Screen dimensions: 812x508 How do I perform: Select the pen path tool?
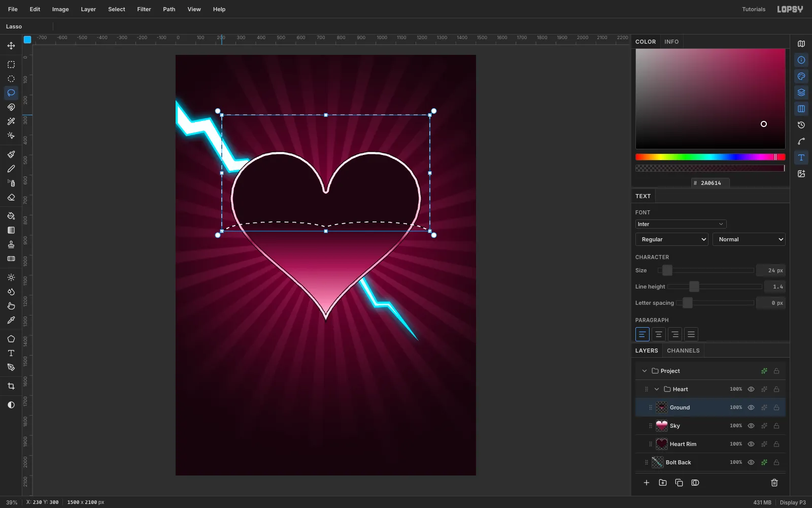[11, 367]
